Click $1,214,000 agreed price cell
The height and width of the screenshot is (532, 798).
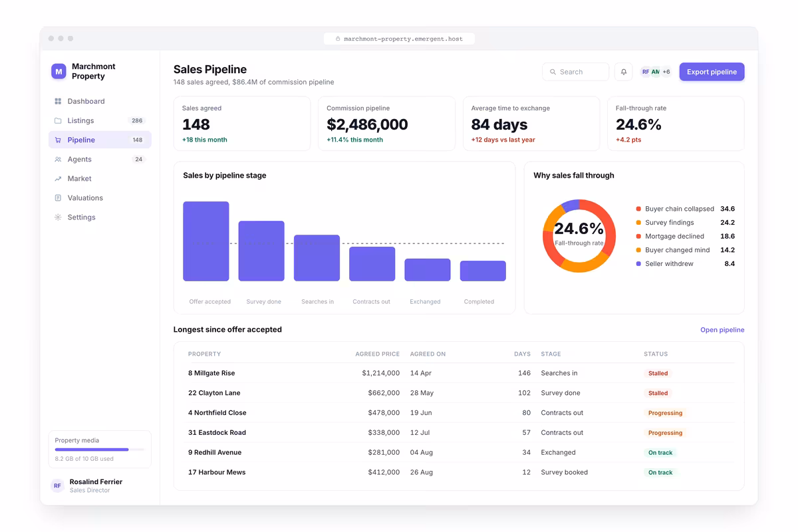pos(381,373)
